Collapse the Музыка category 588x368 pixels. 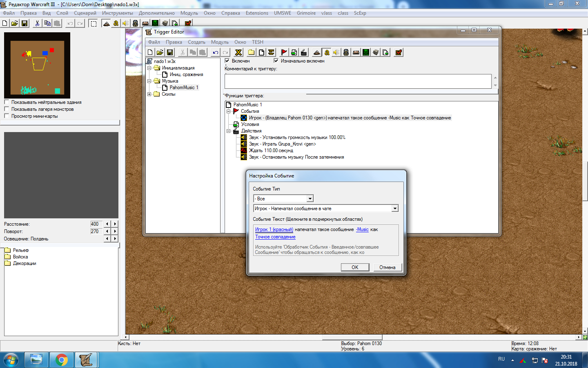[149, 81]
